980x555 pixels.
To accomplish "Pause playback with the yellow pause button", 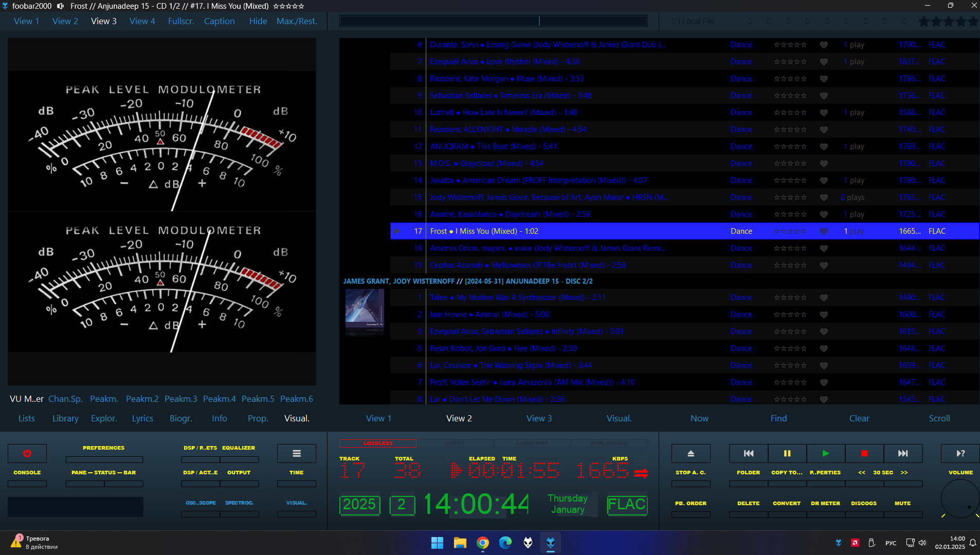I will [787, 453].
